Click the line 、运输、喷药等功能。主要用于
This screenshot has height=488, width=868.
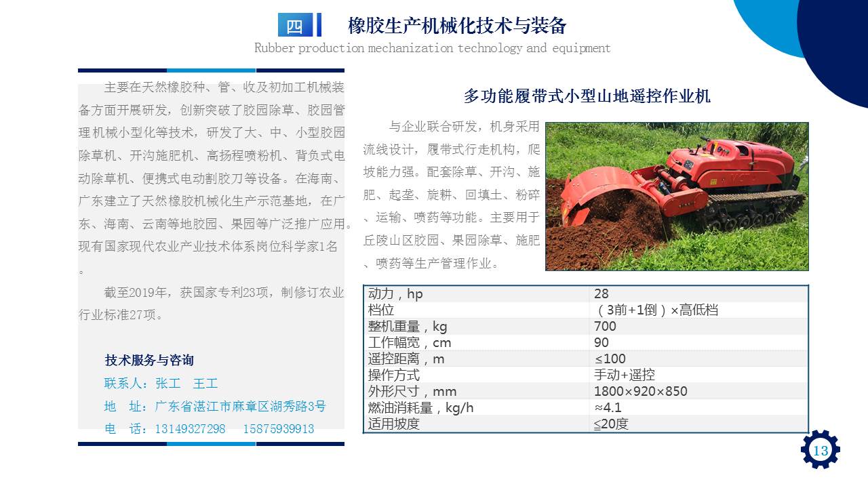[x=452, y=218]
